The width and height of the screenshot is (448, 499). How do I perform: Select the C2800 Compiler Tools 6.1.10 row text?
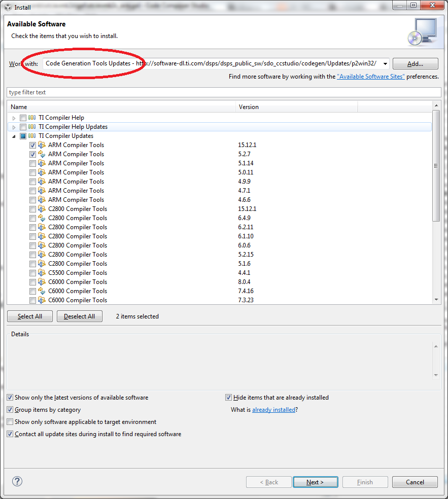(x=78, y=236)
